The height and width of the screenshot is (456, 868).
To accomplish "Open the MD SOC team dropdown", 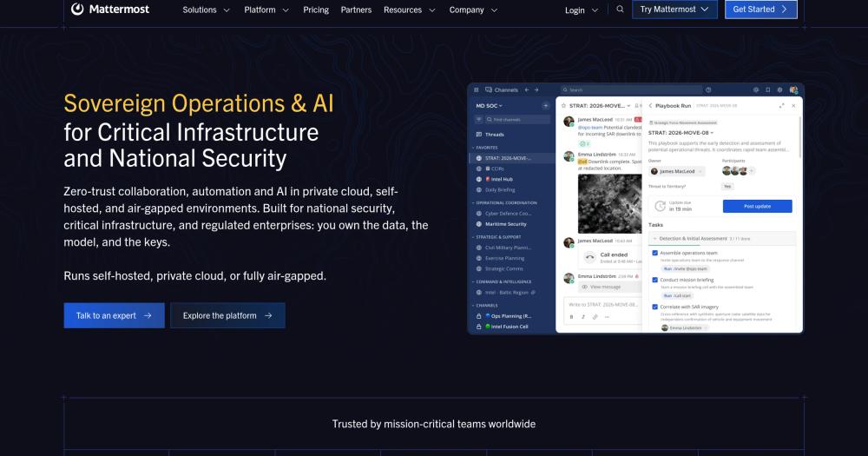I will (489, 105).
